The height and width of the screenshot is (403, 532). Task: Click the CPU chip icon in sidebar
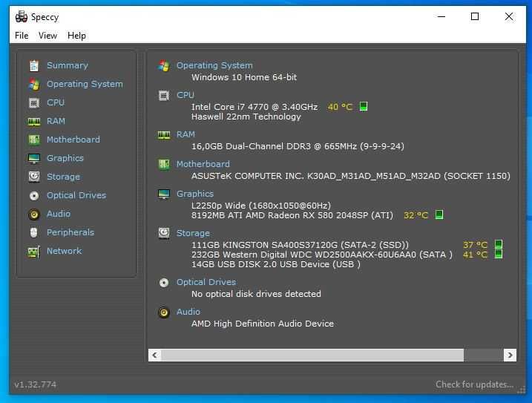tap(34, 102)
